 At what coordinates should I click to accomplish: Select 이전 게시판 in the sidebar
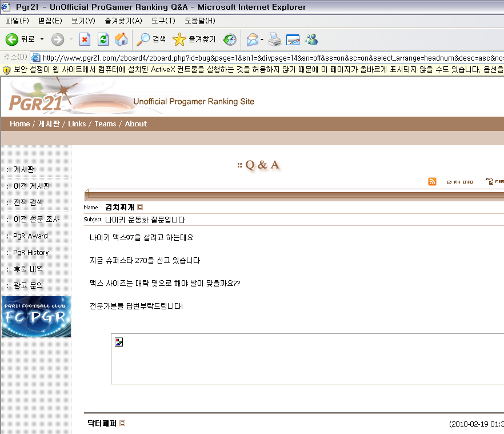32,186
